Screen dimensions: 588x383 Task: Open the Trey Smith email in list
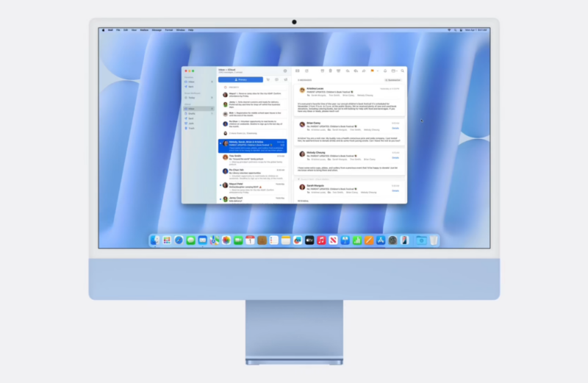click(253, 160)
